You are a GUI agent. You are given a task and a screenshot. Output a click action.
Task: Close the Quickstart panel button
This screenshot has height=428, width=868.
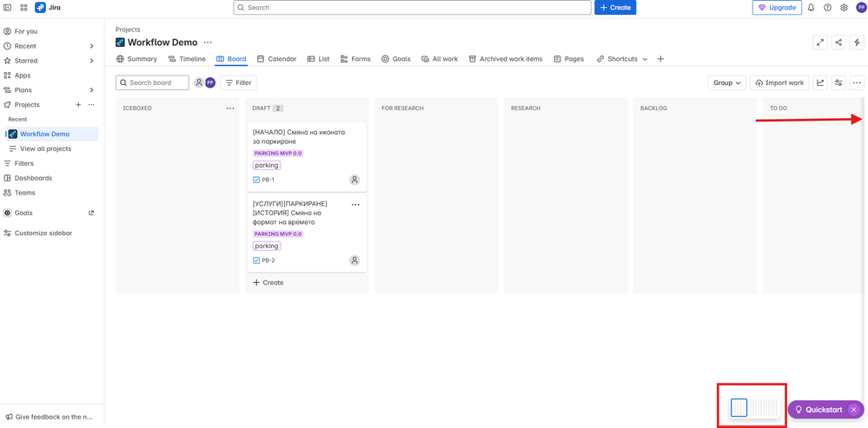[x=853, y=410]
